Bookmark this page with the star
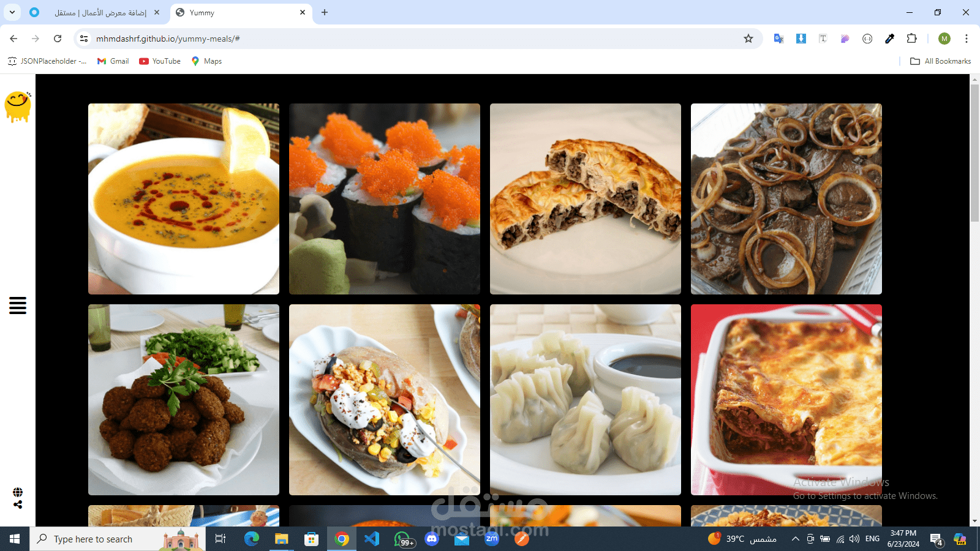 (748, 39)
